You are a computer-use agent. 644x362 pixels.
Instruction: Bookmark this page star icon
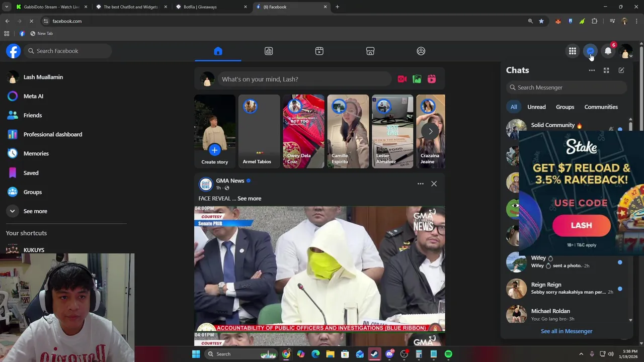(541, 21)
